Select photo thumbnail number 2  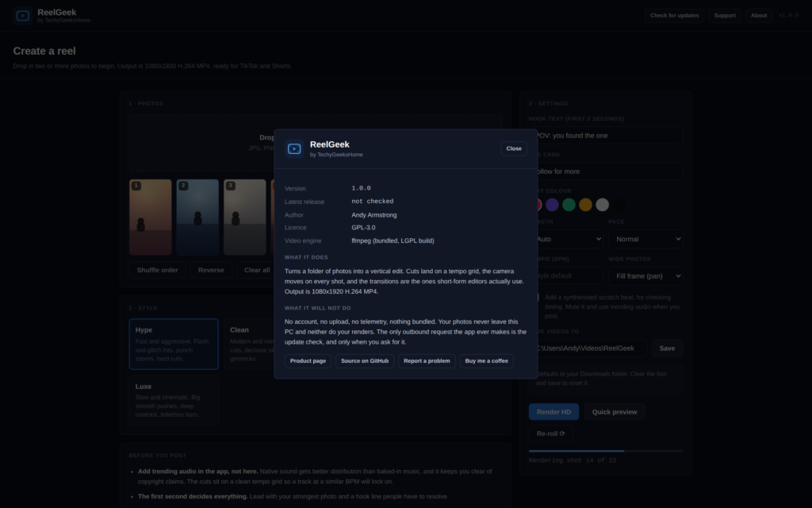[197, 217]
